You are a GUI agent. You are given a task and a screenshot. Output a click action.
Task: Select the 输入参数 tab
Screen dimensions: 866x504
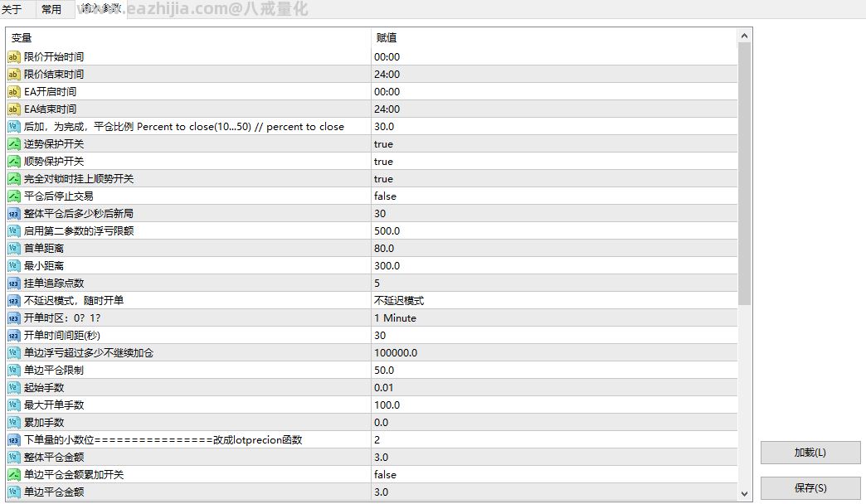click(x=100, y=8)
